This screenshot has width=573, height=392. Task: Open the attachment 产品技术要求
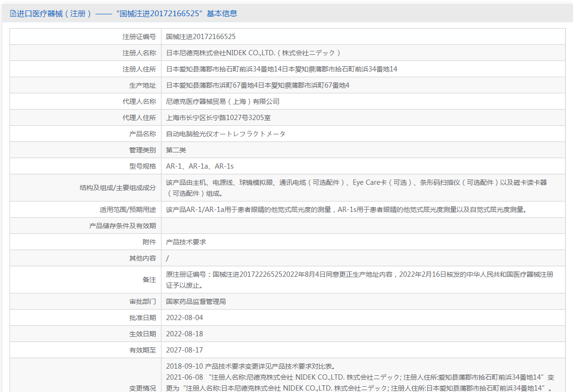(x=186, y=242)
